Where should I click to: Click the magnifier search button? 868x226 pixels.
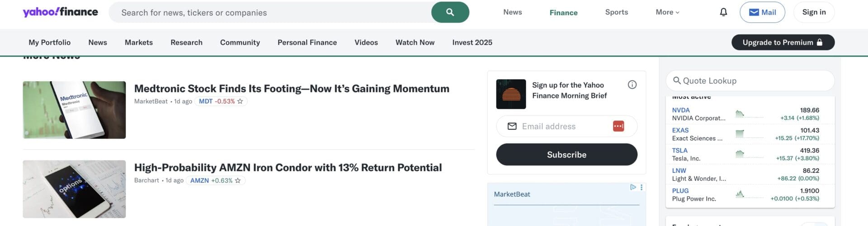pos(450,12)
